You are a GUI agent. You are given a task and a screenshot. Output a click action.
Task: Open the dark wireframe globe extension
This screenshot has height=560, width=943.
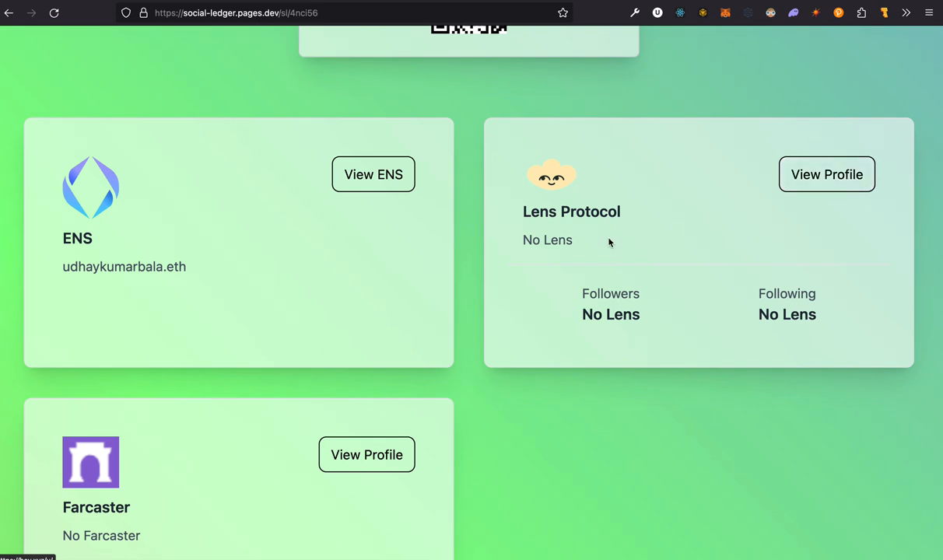click(x=748, y=13)
